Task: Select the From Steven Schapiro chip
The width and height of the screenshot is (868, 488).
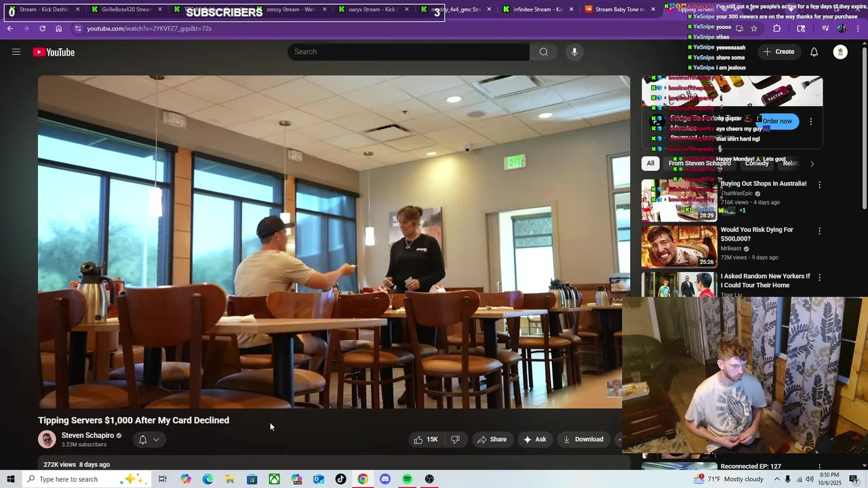Action: tap(699, 163)
